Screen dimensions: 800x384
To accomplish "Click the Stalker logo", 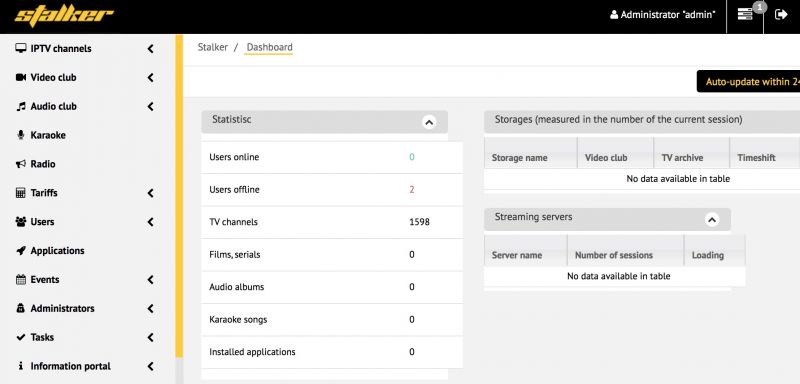I will [x=64, y=15].
